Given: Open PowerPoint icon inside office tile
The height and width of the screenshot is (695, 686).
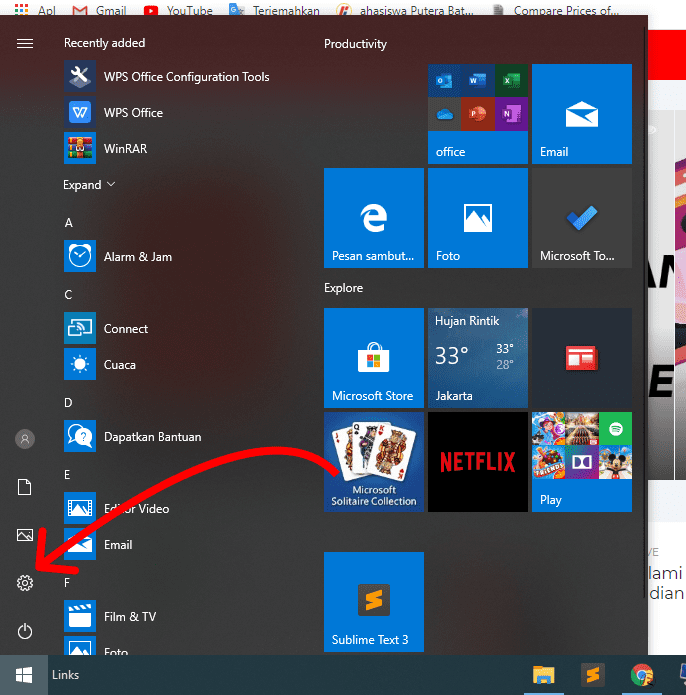Looking at the screenshot, I should coord(478,114).
